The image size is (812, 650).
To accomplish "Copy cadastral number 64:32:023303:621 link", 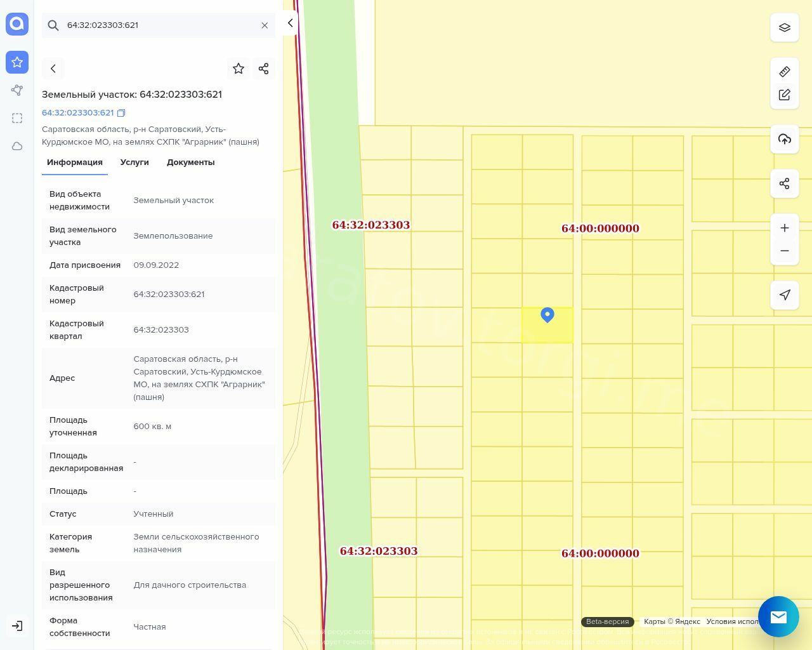I will click(121, 113).
